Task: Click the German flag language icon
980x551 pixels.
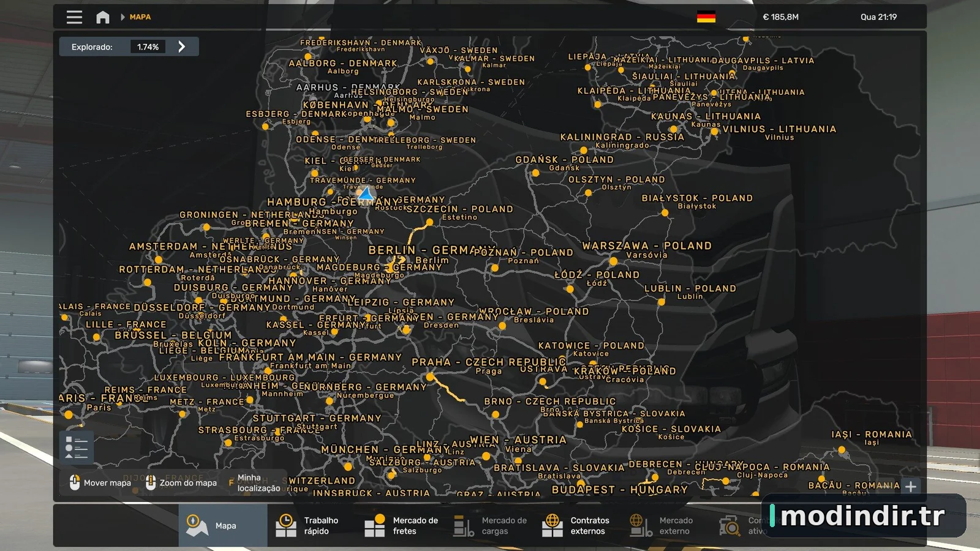Action: click(706, 17)
